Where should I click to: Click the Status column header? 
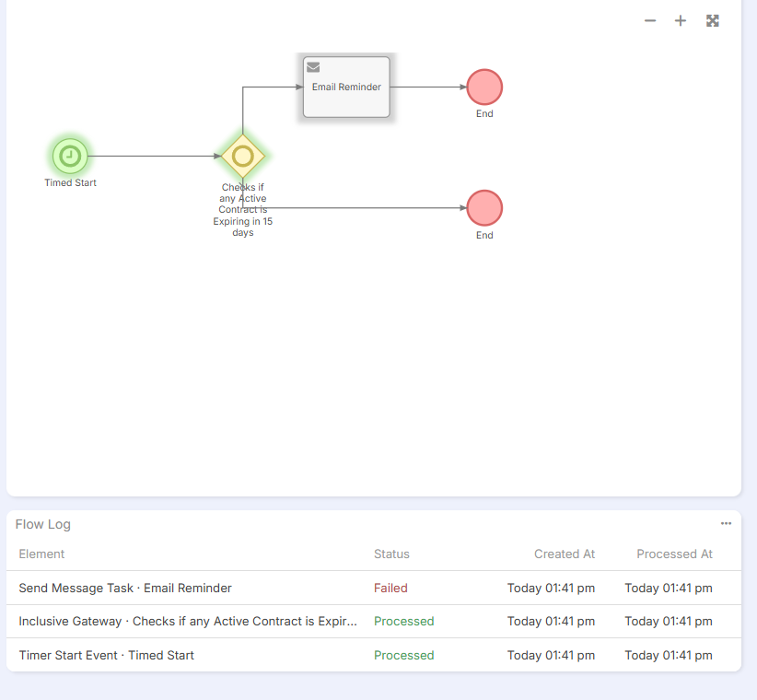(391, 554)
